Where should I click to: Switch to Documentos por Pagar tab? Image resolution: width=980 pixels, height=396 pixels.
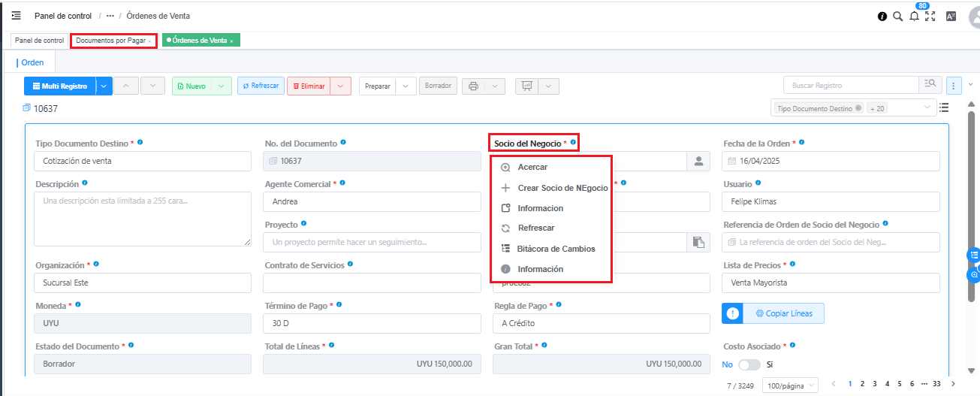coord(112,41)
